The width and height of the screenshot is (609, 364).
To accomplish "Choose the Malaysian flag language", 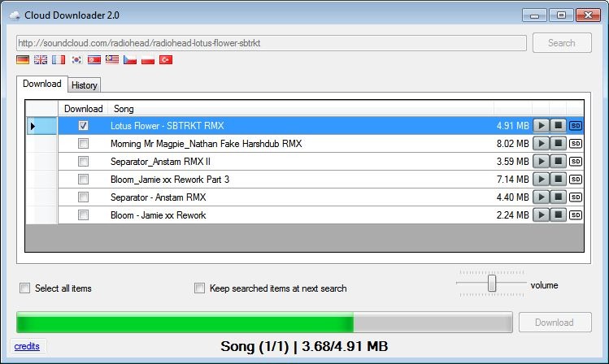I will tap(112, 59).
